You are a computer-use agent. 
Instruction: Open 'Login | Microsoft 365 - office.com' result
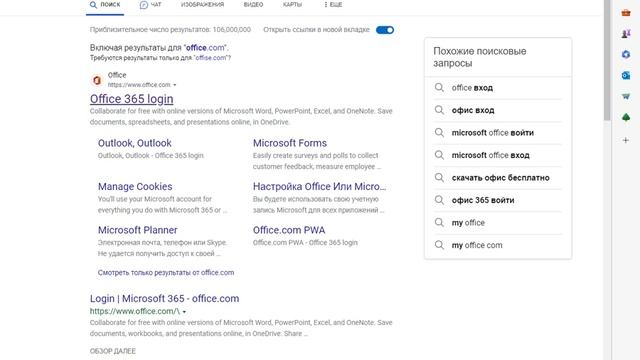point(164,298)
